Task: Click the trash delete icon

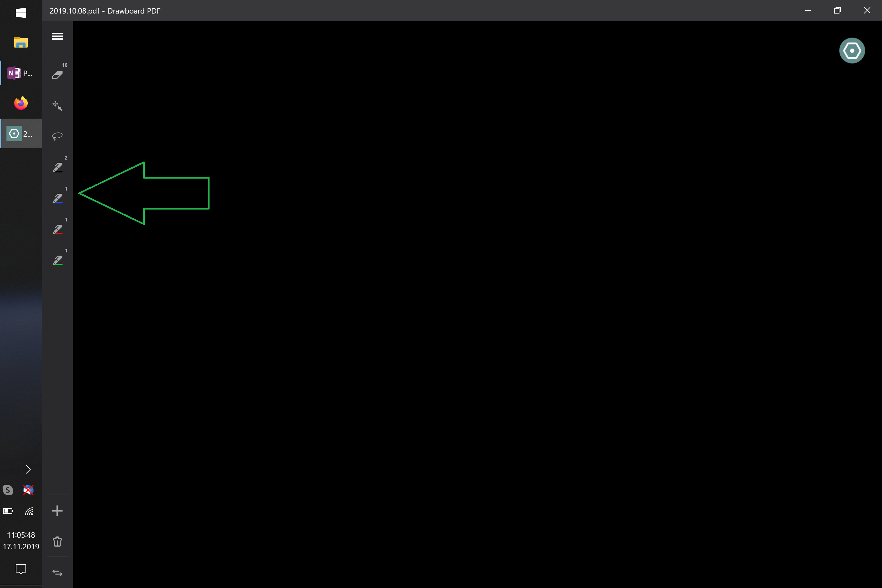Action: click(57, 542)
